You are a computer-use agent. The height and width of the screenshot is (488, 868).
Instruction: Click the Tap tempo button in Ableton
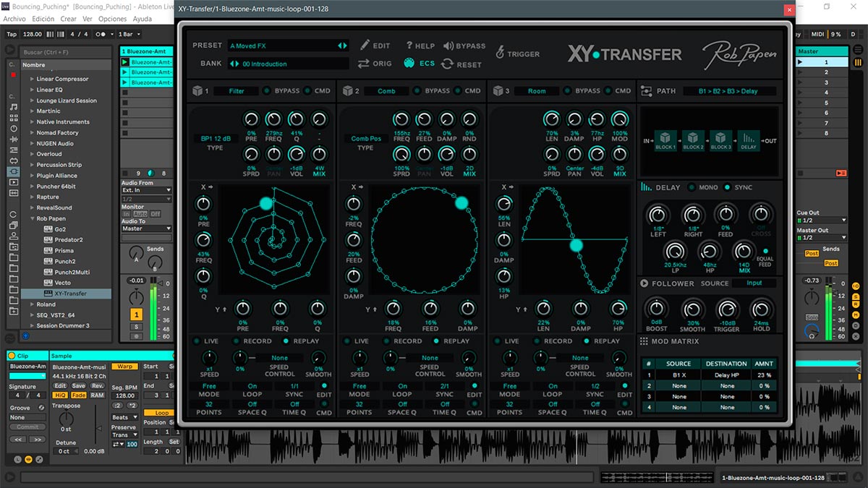pyautogui.click(x=12, y=34)
